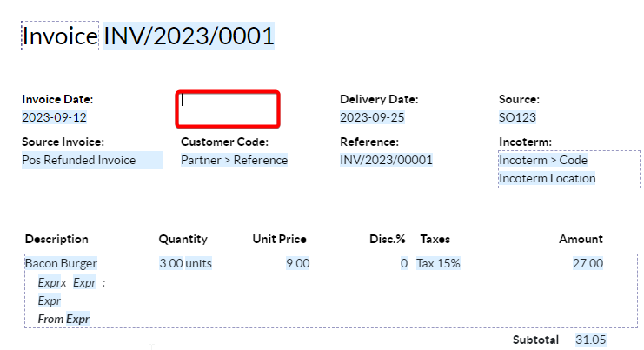Click the "Customer Code:" label

224,142
